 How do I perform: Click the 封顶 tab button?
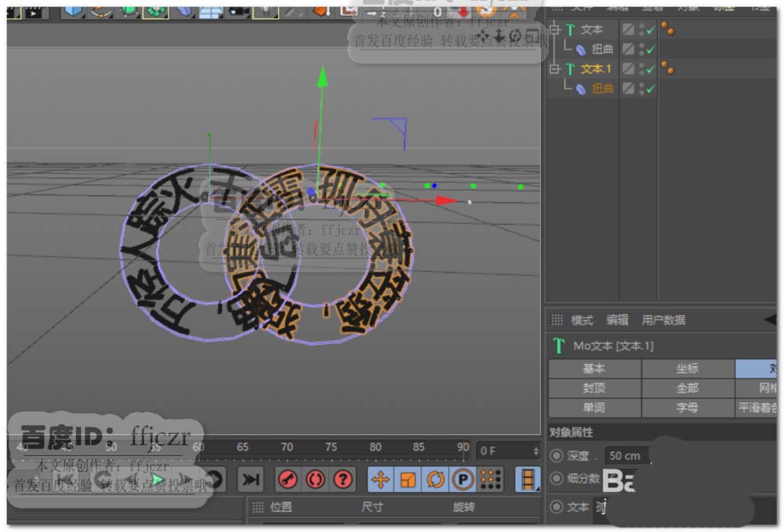pos(593,388)
